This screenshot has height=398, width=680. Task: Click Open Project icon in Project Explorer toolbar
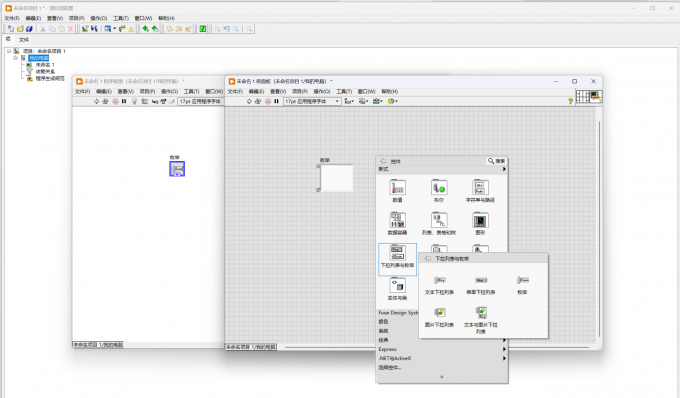[x=20, y=29]
